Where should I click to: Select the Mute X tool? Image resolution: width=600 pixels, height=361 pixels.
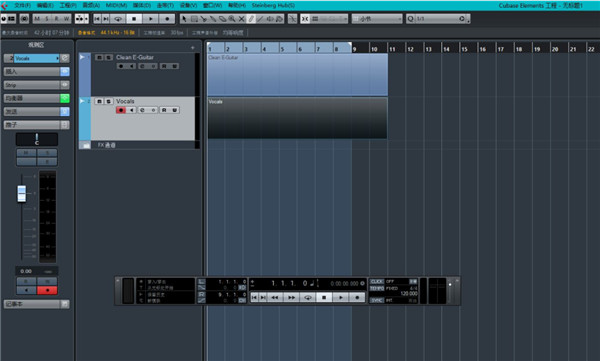241,19
